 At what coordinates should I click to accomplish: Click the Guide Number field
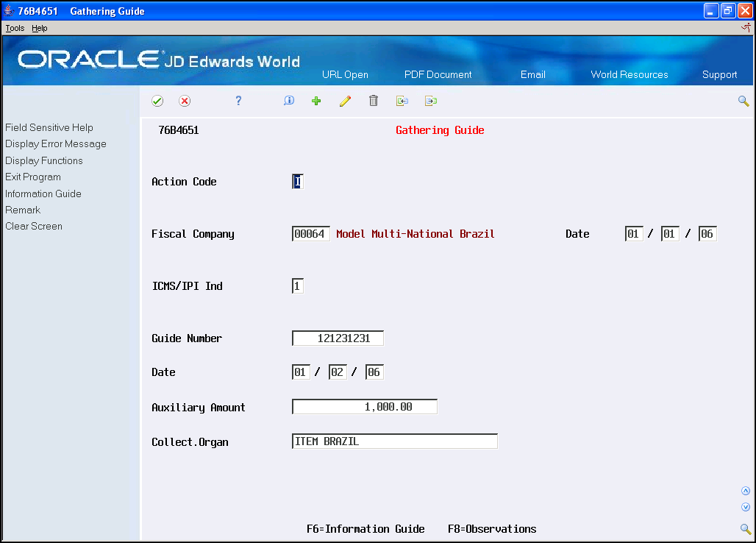[338, 338]
